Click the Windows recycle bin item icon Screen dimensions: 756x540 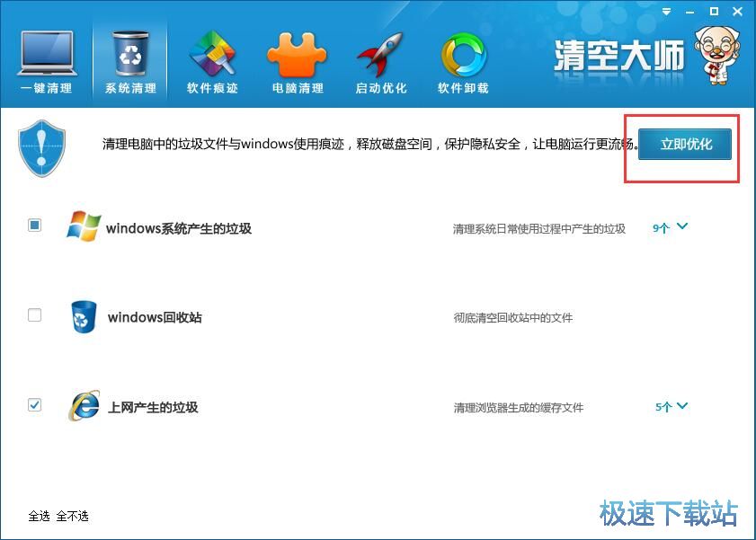point(83,316)
